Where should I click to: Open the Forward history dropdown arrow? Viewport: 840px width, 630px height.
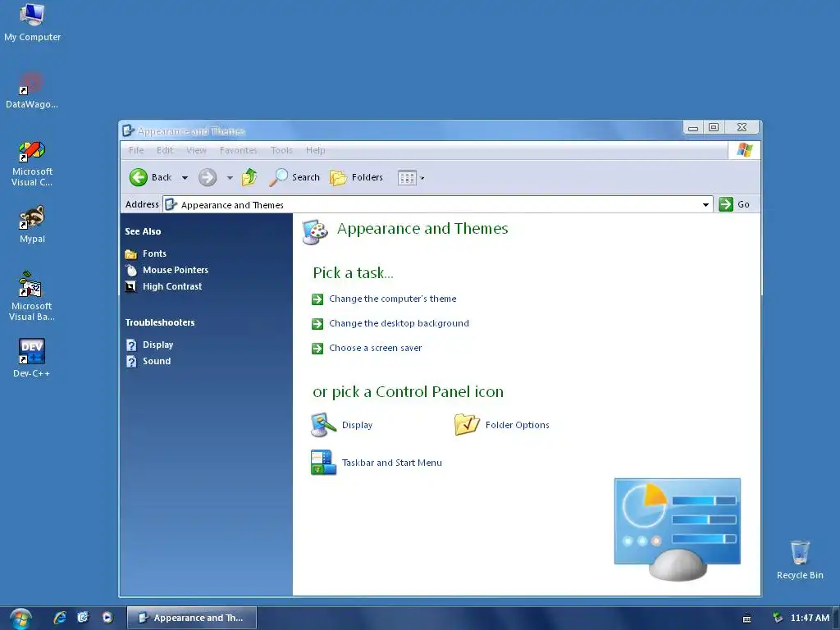click(230, 178)
